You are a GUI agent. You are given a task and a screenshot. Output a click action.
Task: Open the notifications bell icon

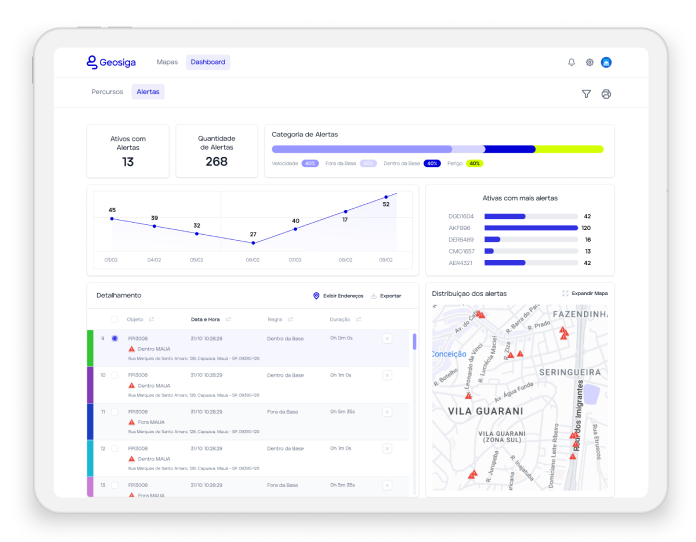[571, 62]
